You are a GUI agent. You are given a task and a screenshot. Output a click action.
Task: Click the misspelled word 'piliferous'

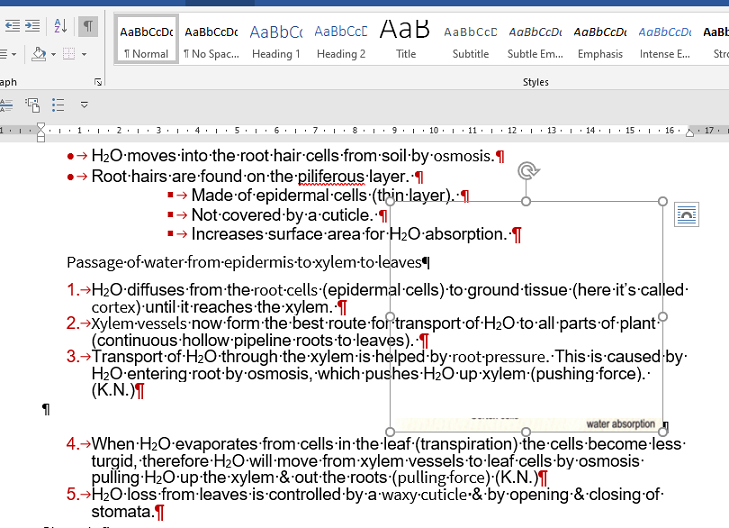[331, 177]
